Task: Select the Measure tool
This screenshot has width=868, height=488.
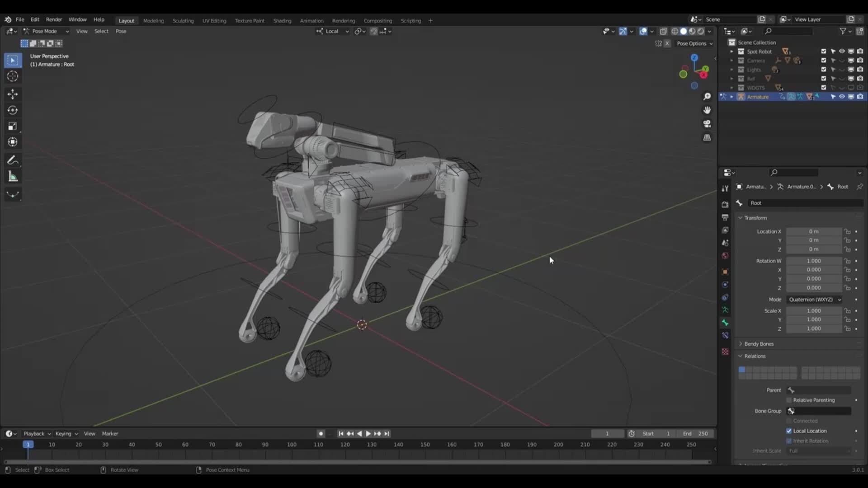Action: pyautogui.click(x=13, y=176)
